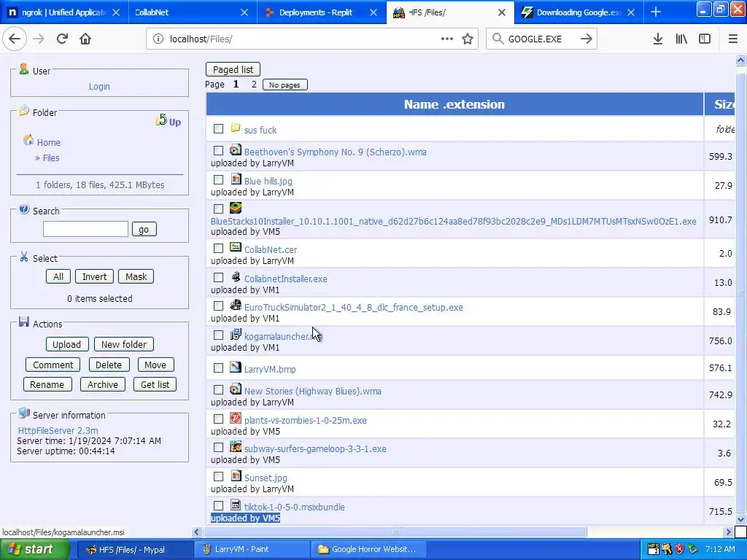
Task: Click the CollabNet.cer certificate icon
Action: point(236,247)
